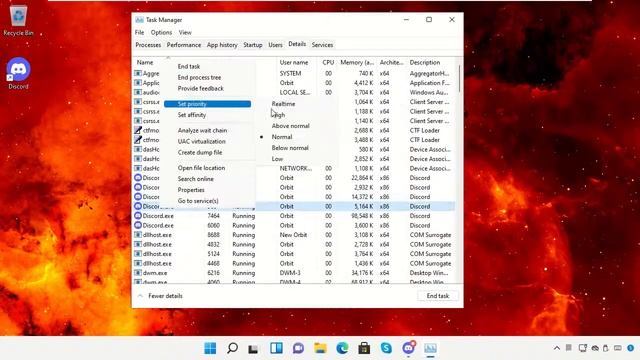Click Discord icon in the 22,864 K row

138,178
